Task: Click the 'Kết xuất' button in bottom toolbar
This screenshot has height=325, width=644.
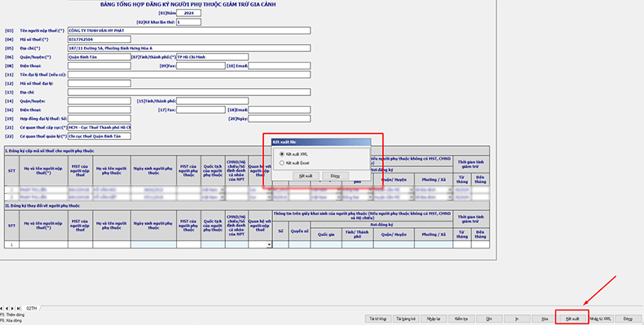Action: pyautogui.click(x=572, y=318)
